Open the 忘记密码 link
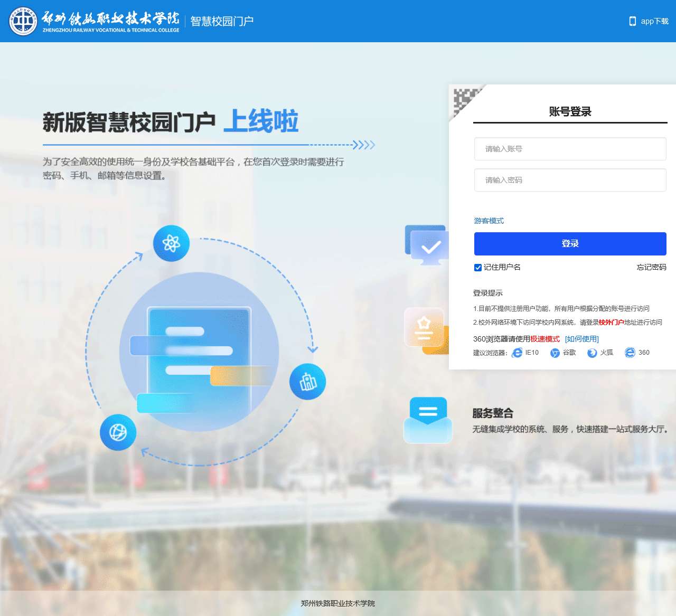Image resolution: width=676 pixels, height=616 pixels. click(x=651, y=267)
